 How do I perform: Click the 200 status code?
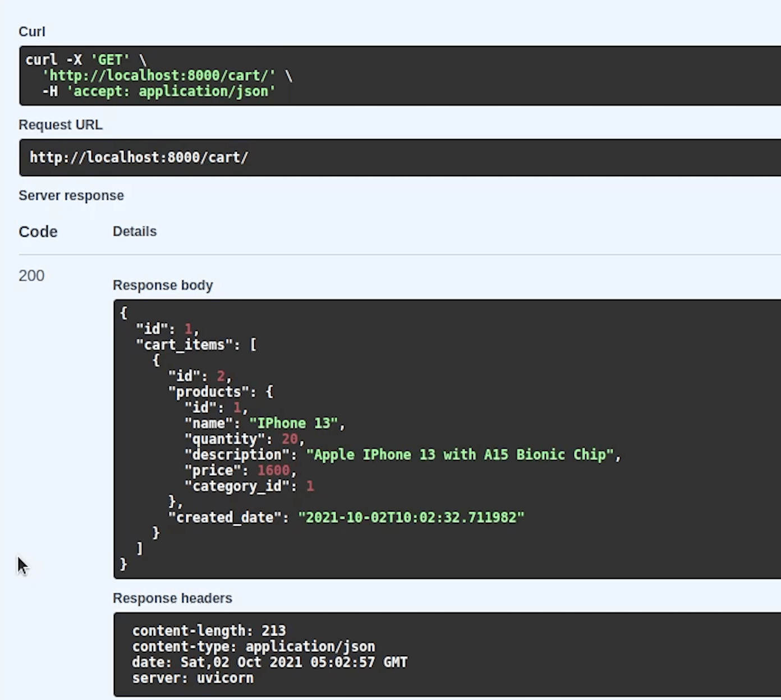(31, 276)
